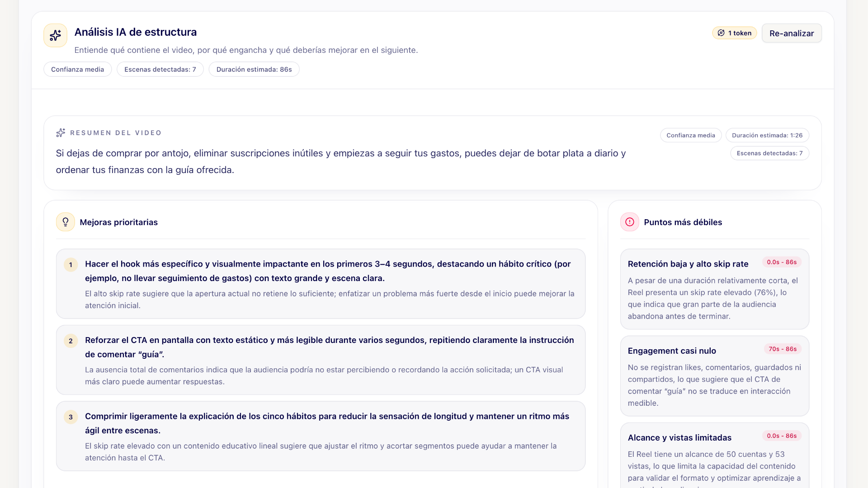Select the Alcance y vistas limitadas heading
The image size is (868, 488).
click(679, 437)
